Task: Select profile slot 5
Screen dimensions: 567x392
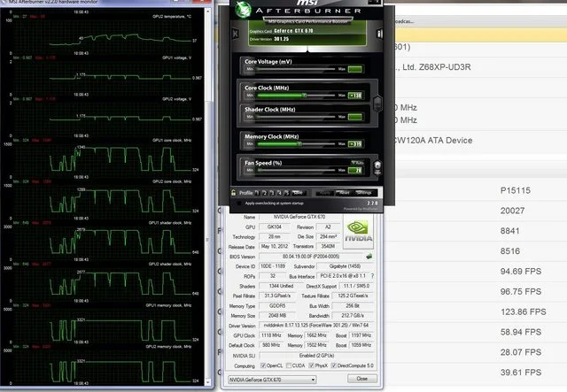Action: pyautogui.click(x=286, y=193)
